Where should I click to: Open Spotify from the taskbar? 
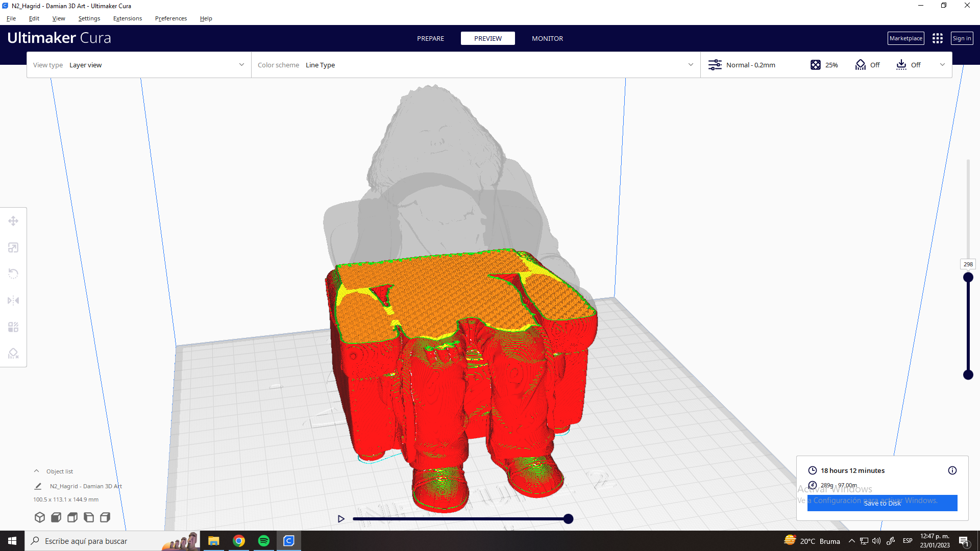click(264, 541)
